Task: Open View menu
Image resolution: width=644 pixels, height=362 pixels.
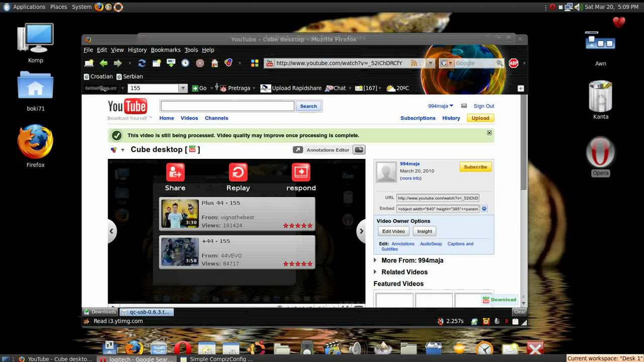Action: [117, 50]
